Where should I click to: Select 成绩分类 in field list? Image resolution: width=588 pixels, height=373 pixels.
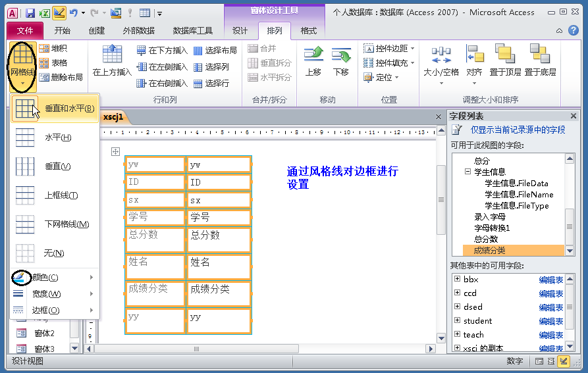click(x=514, y=251)
